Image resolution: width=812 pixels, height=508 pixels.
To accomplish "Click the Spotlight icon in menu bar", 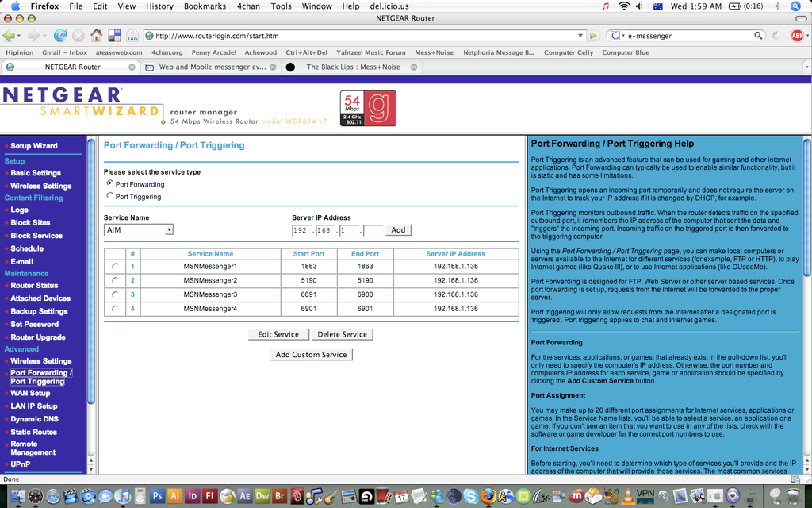I will (795, 6).
